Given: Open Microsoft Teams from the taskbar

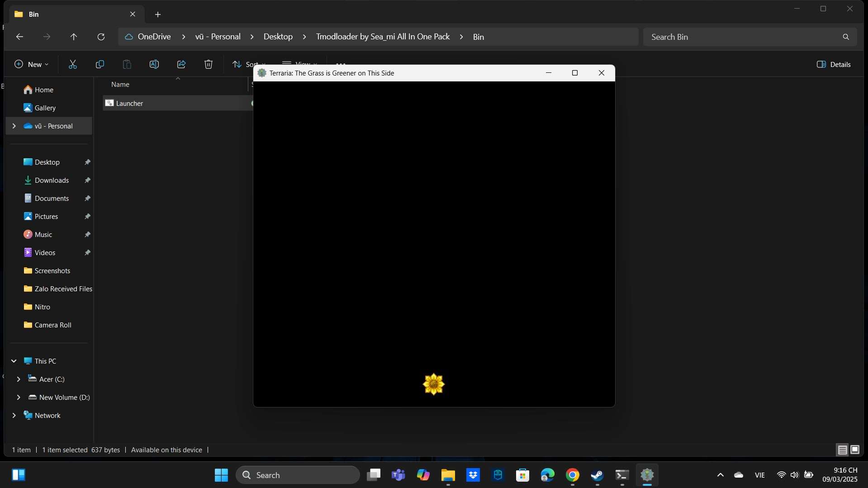Looking at the screenshot, I should 398,475.
